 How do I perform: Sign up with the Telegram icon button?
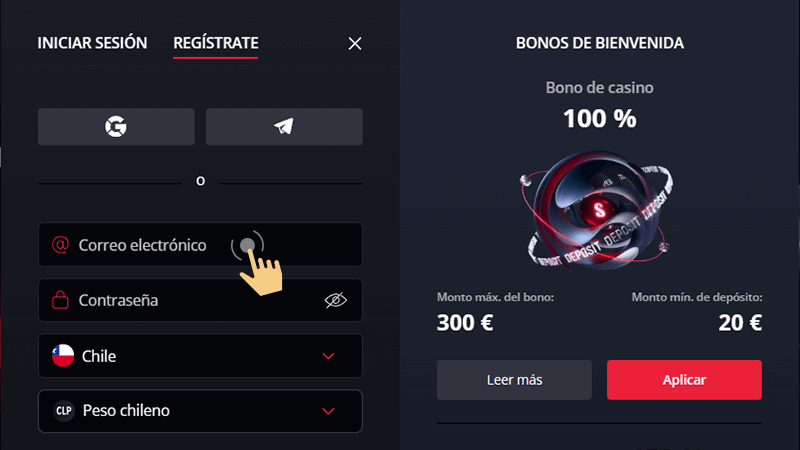tap(284, 127)
